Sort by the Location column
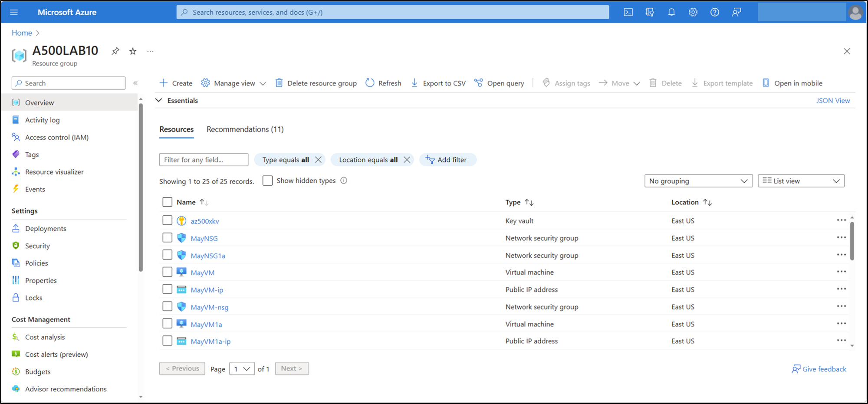Viewport: 868px width, 404px height. 692,202
